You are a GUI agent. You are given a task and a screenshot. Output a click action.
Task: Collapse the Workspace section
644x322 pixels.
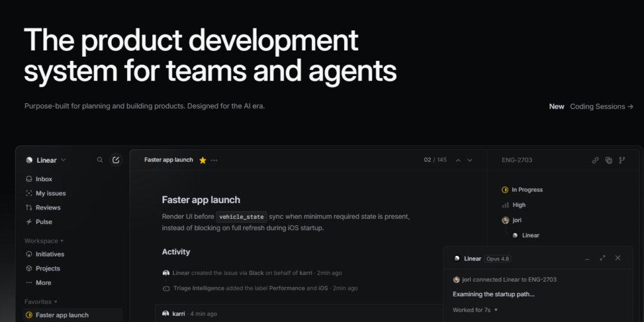tap(44, 241)
